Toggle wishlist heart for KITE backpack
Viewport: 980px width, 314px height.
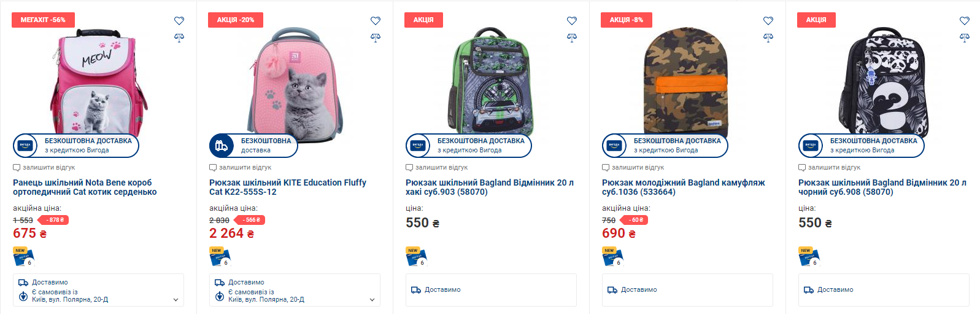(x=376, y=21)
